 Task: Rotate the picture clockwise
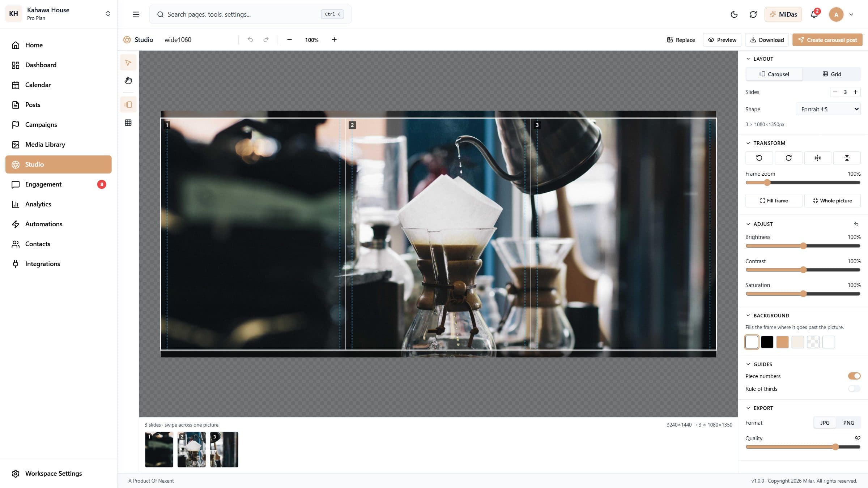coord(788,158)
